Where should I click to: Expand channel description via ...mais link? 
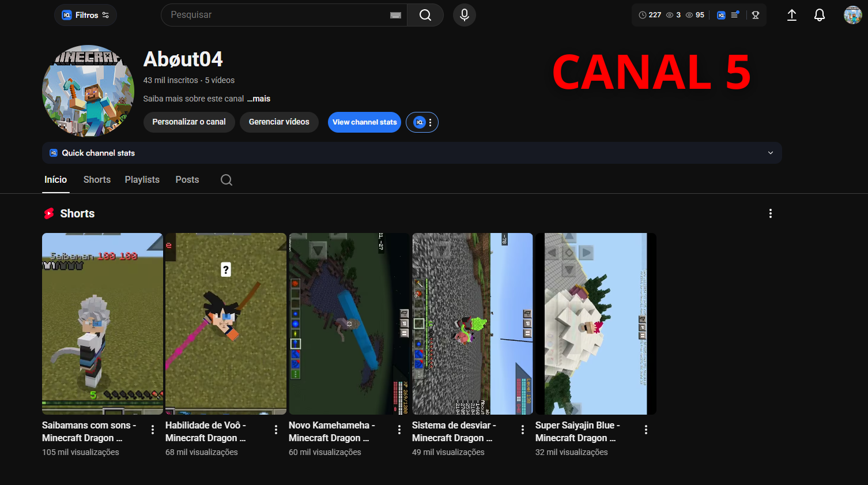click(259, 99)
